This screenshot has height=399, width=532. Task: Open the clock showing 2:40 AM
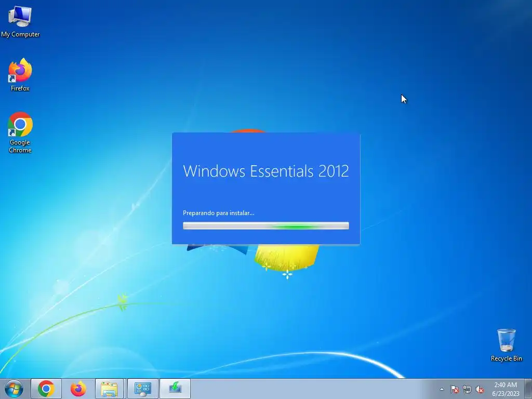point(506,389)
